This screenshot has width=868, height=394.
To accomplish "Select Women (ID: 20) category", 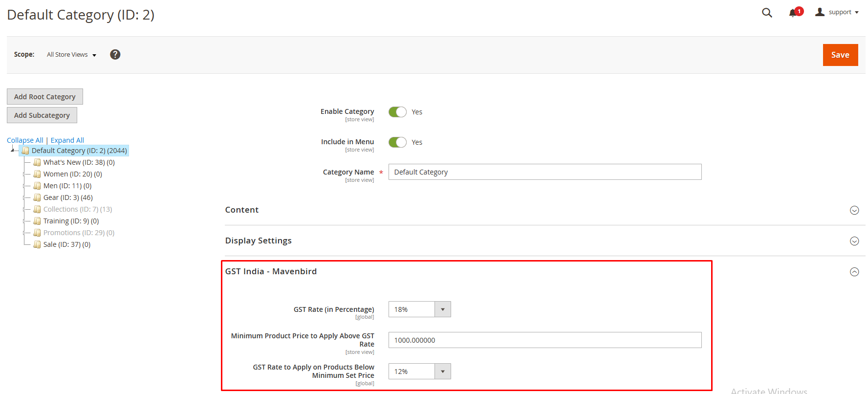I will pos(73,174).
